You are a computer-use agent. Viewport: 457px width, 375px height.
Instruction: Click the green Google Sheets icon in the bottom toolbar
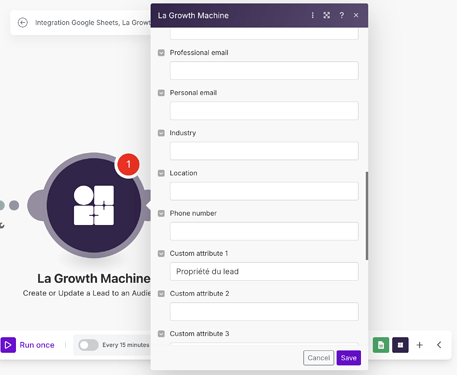(x=381, y=345)
